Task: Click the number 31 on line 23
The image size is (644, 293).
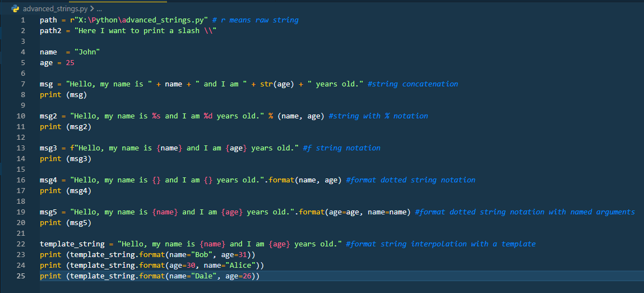Action: pyautogui.click(x=242, y=255)
